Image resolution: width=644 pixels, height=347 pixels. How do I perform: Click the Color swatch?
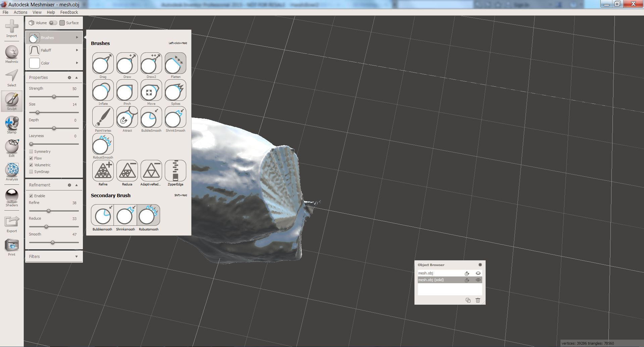pos(34,63)
